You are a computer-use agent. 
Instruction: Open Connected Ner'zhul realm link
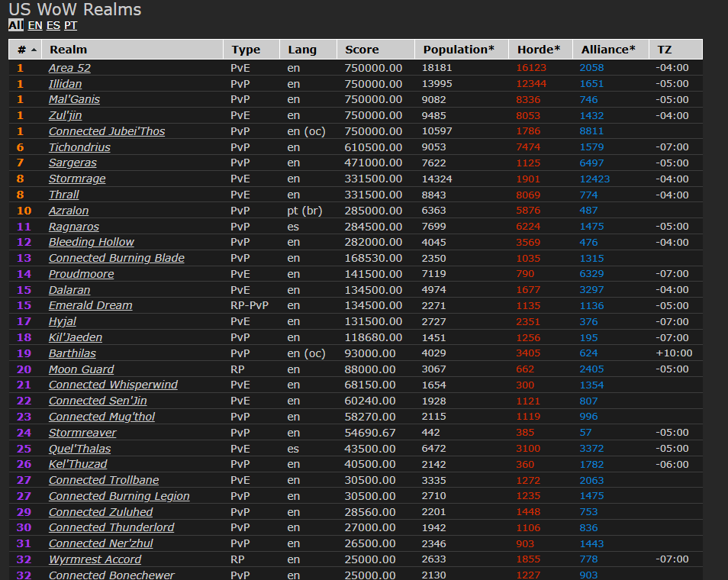pos(101,543)
